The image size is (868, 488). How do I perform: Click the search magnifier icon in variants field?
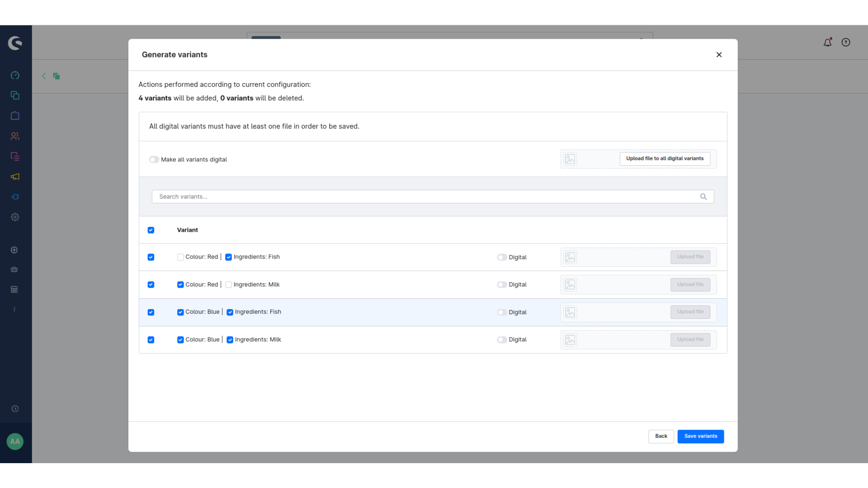tap(703, 197)
